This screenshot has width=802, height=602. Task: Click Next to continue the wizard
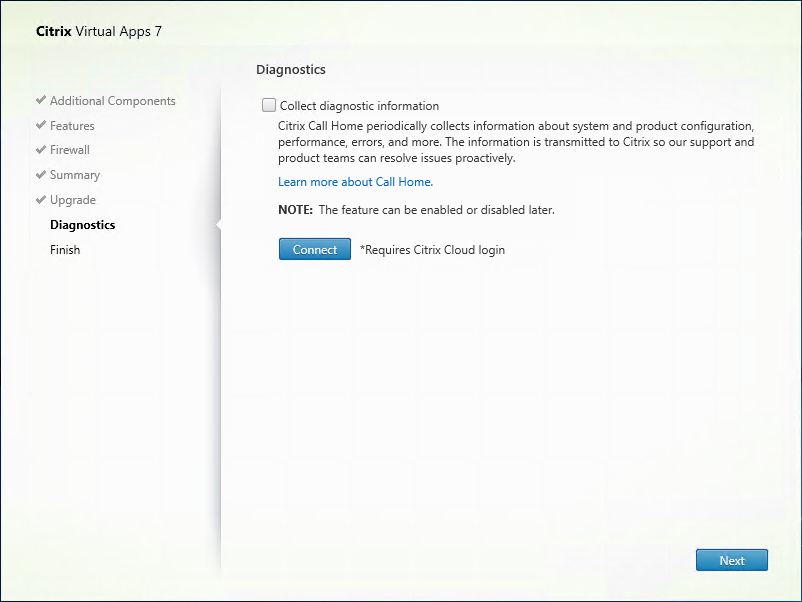click(x=731, y=560)
